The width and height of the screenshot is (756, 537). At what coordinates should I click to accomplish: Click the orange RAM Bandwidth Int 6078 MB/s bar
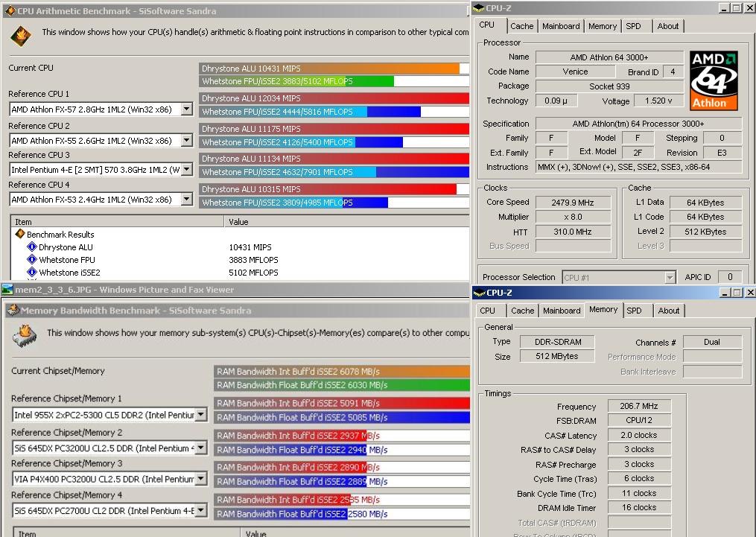tap(342, 371)
